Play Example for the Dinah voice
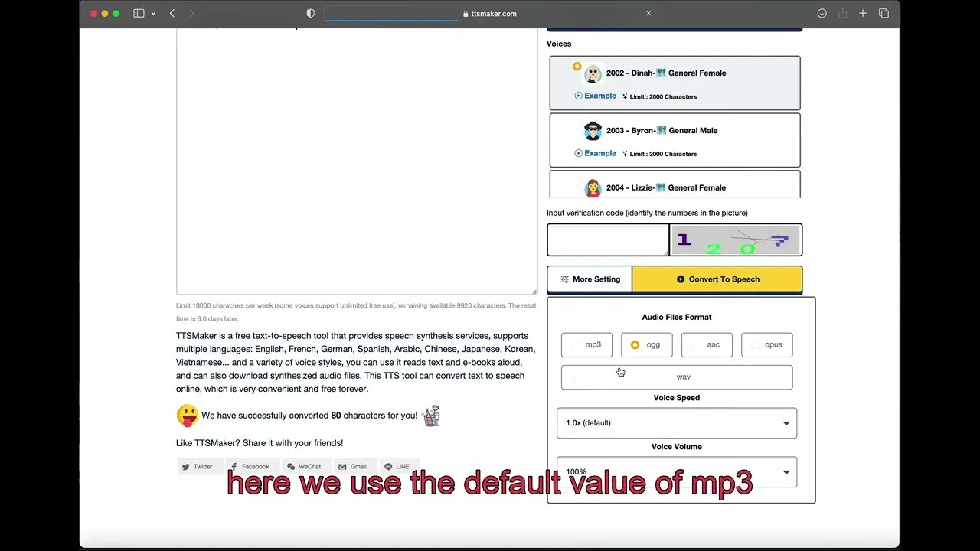This screenshot has width=980, height=551. point(595,96)
